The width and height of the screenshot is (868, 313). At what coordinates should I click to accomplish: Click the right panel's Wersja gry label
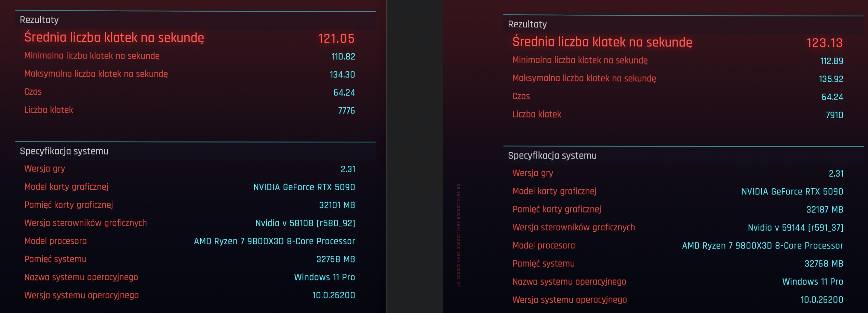[532, 173]
